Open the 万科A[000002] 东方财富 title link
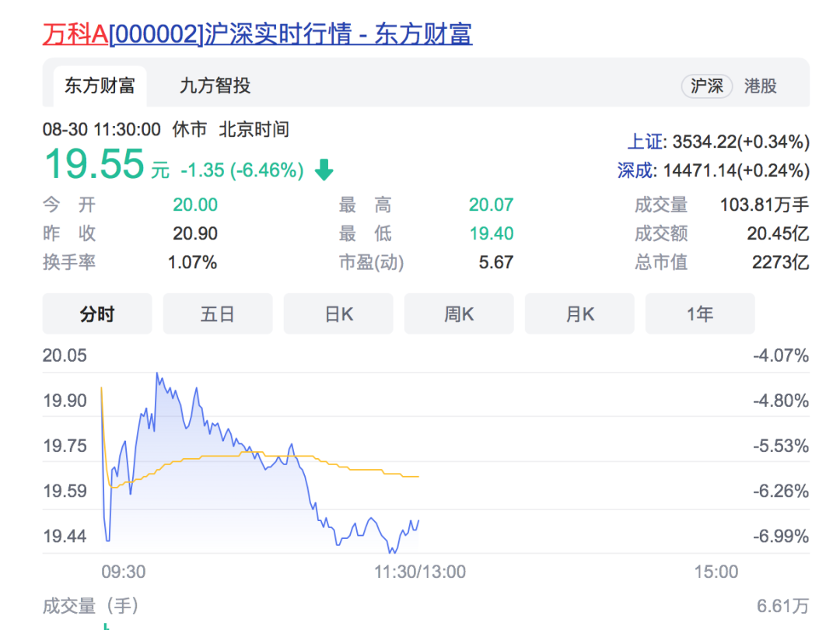The image size is (840, 630). coord(257,34)
